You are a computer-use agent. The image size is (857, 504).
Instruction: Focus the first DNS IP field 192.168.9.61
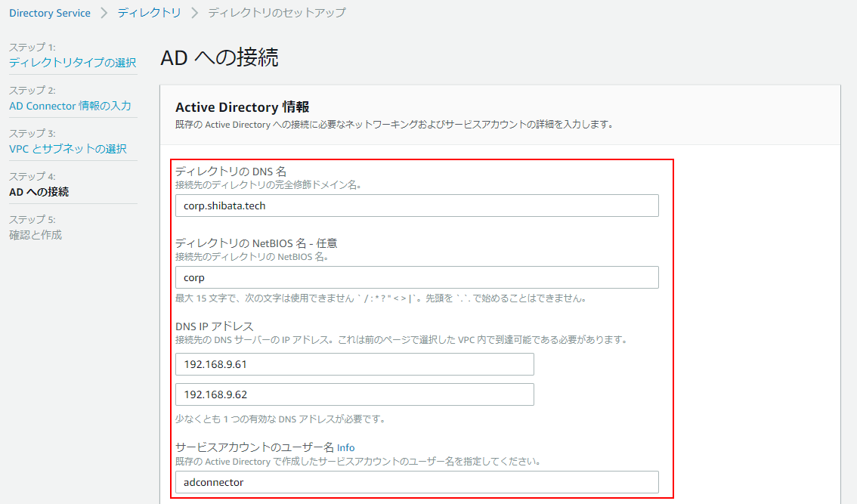(354, 363)
